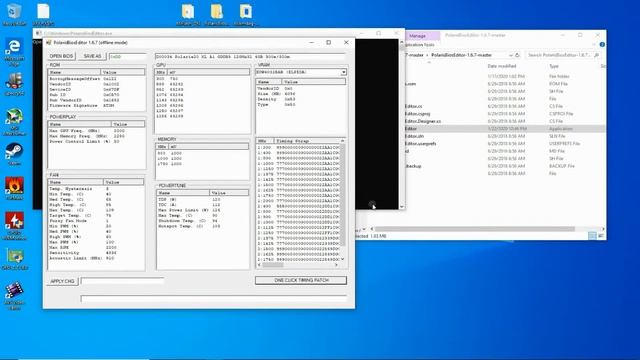Open the Manage tab in File Explorer
The height and width of the screenshot is (360, 640).
click(417, 36)
